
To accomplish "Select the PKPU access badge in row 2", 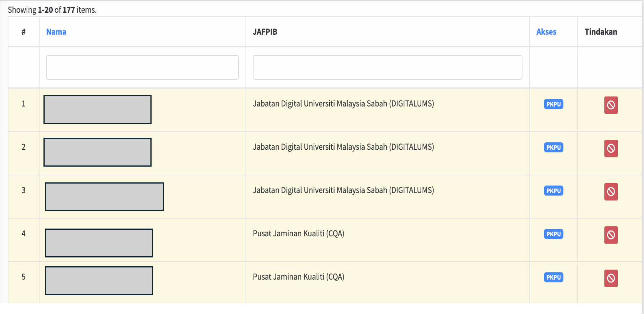I will [x=553, y=147].
